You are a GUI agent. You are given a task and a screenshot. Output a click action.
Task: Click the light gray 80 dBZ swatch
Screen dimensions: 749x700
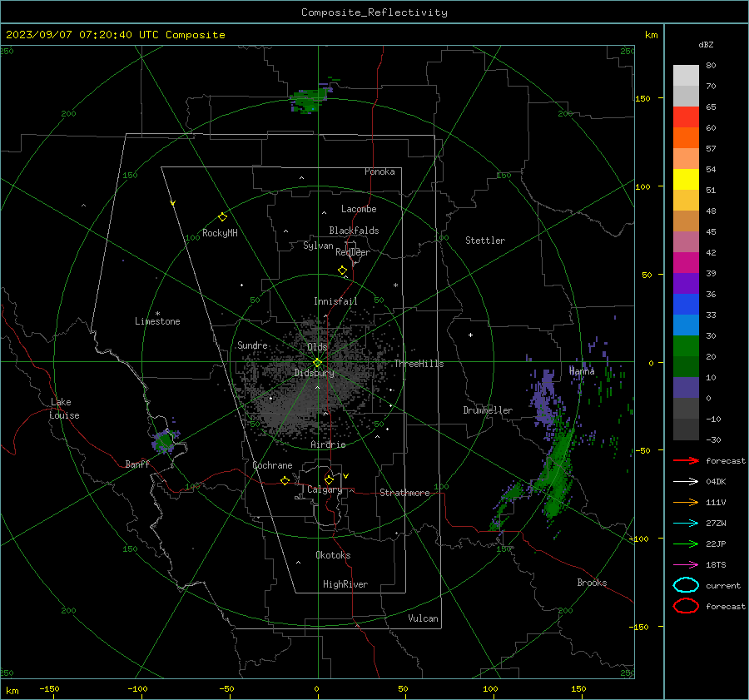[686, 76]
